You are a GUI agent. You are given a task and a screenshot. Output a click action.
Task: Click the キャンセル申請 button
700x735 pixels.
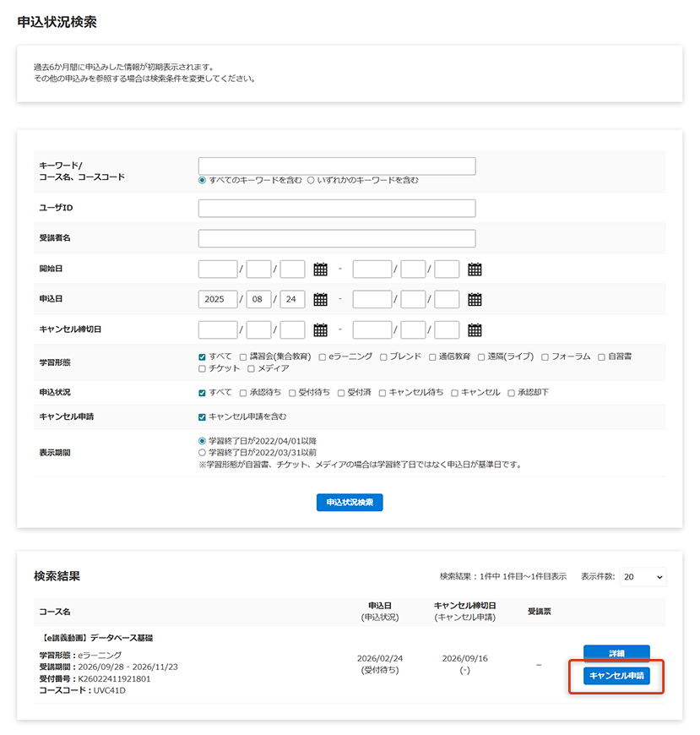[616, 676]
